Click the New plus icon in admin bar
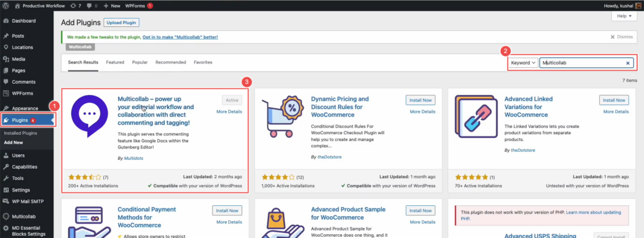Screen dimensions: 644x238 (x=106, y=6)
